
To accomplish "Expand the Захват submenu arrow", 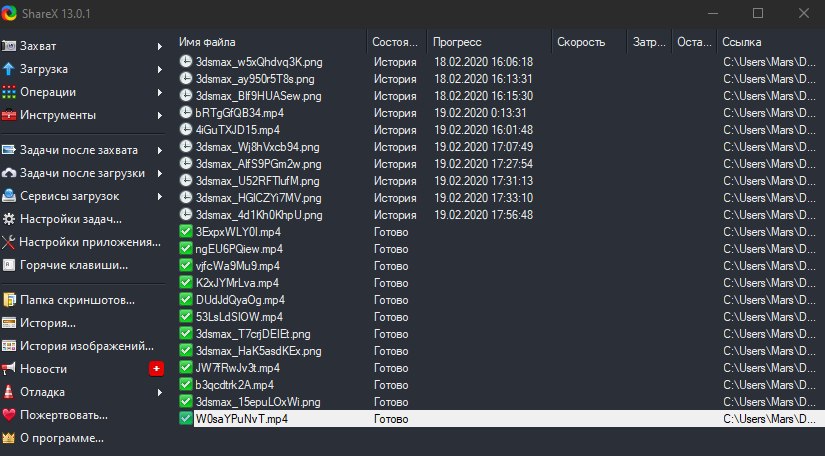I will pos(159,46).
